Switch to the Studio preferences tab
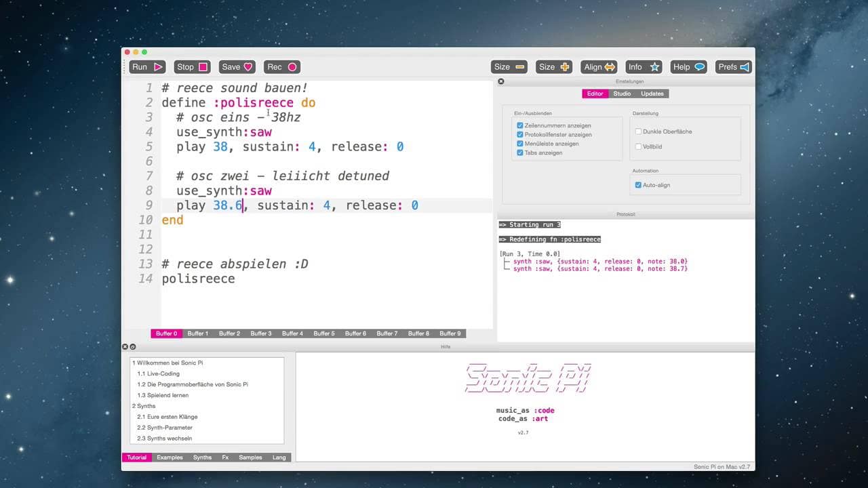This screenshot has width=868, height=488. (621, 94)
